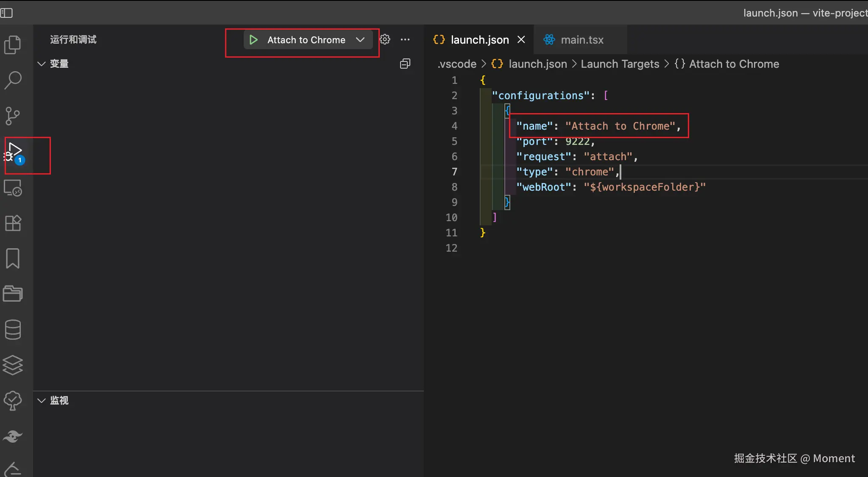Switch to the main.tsx tab
This screenshot has height=477, width=868.
pyautogui.click(x=581, y=40)
